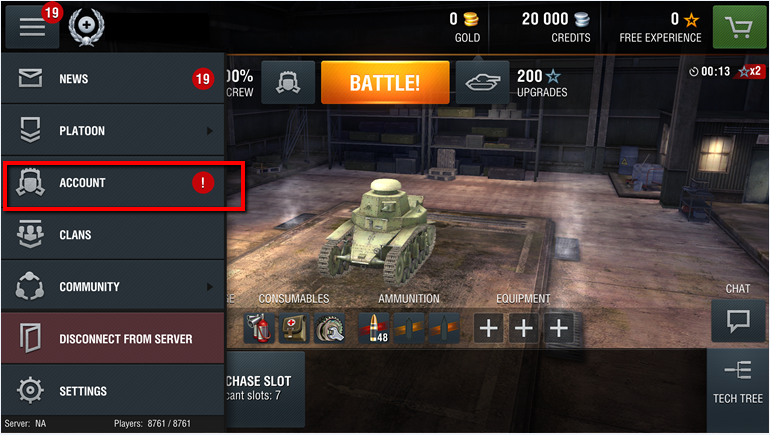Open Settings from the side menu

coord(113,391)
